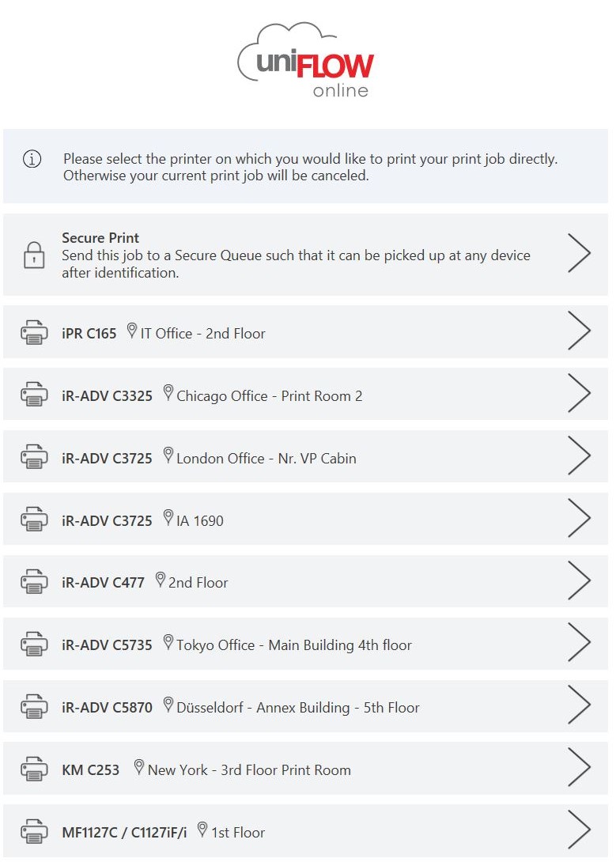Click the Secure Print padlock icon
The height and width of the screenshot is (862, 616).
(34, 255)
